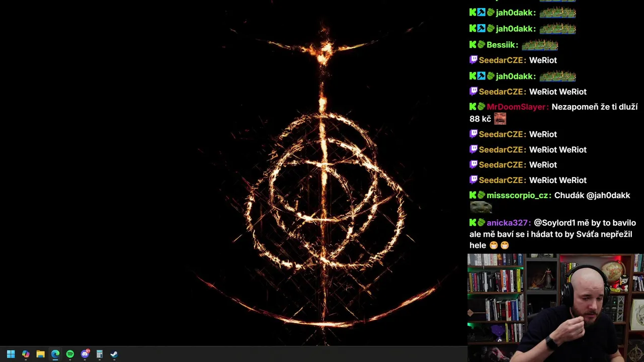Switch to Microsoft Edge in the taskbar
Screen dimensions: 644x362
coord(55,354)
